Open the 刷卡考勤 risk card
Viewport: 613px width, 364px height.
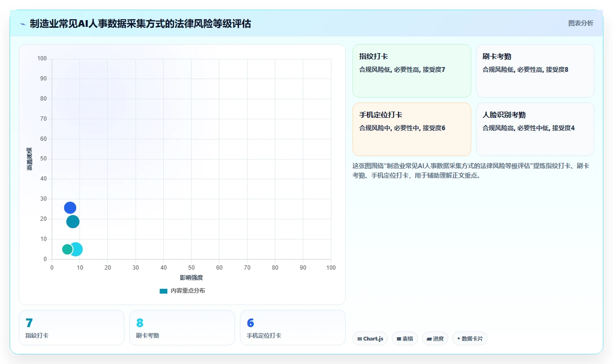click(535, 71)
